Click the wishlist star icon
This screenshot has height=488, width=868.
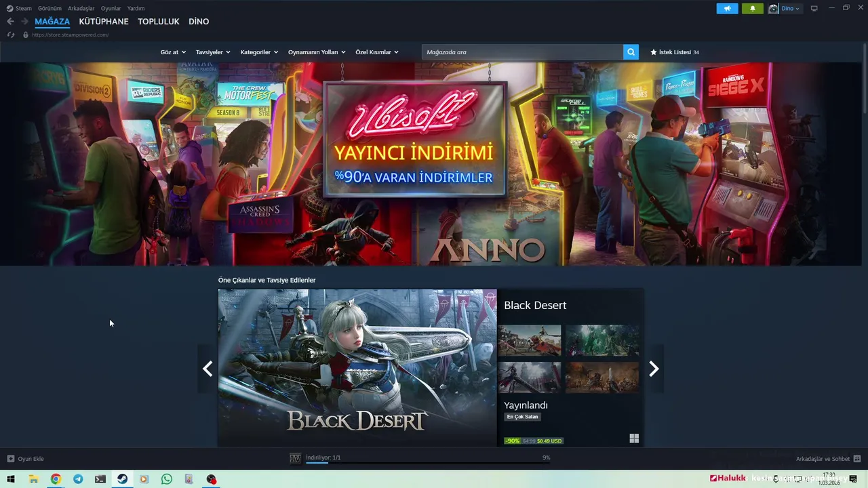654,52
